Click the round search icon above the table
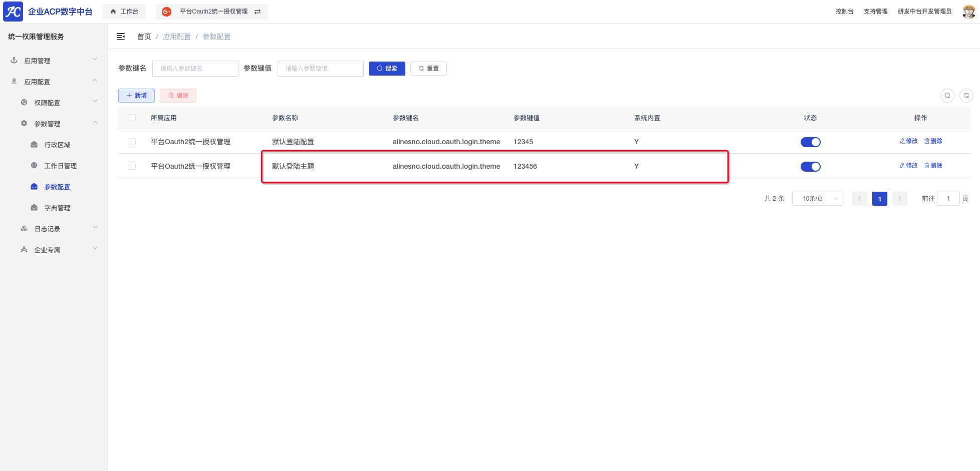This screenshot has height=471, width=980. [947, 96]
